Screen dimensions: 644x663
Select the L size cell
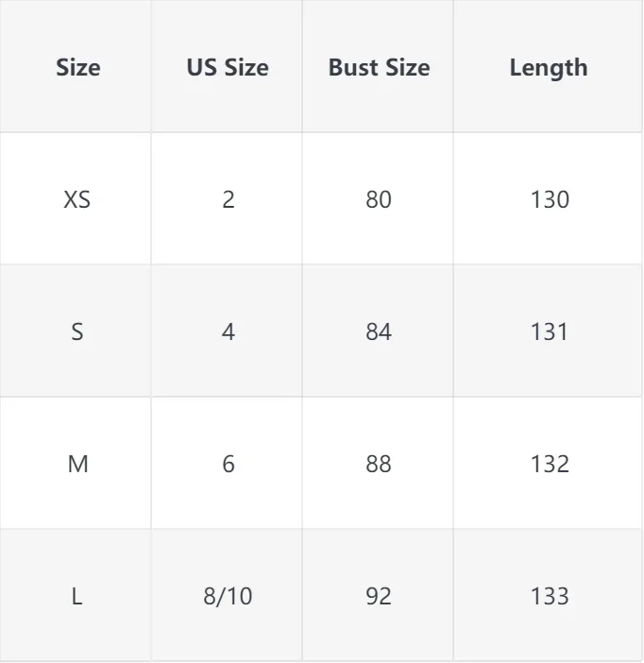(x=76, y=596)
